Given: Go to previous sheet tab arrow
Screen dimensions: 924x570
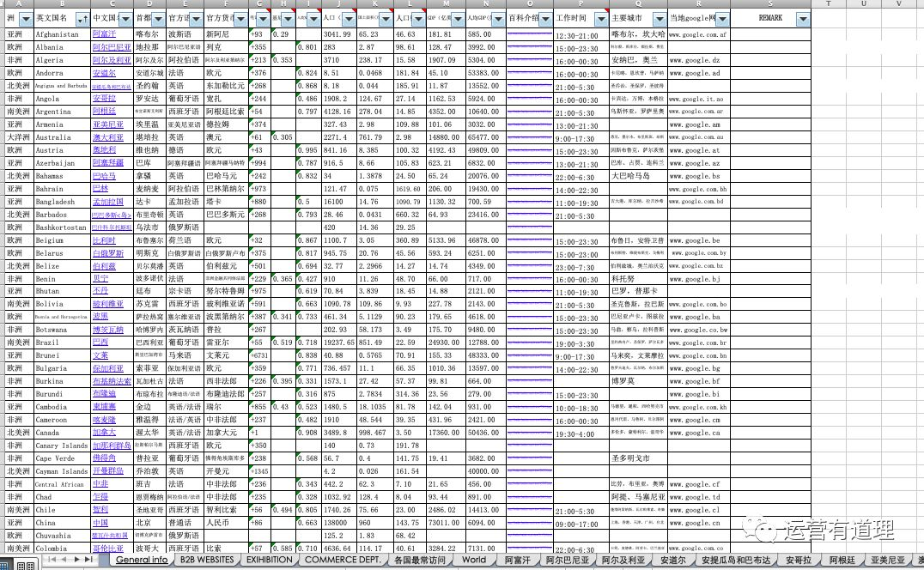Looking at the screenshot, I should click(x=64, y=560).
